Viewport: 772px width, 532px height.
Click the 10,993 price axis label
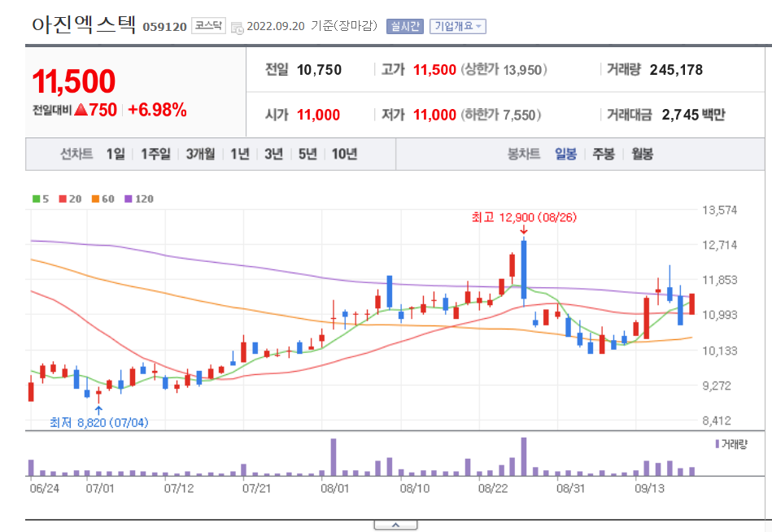tap(719, 315)
